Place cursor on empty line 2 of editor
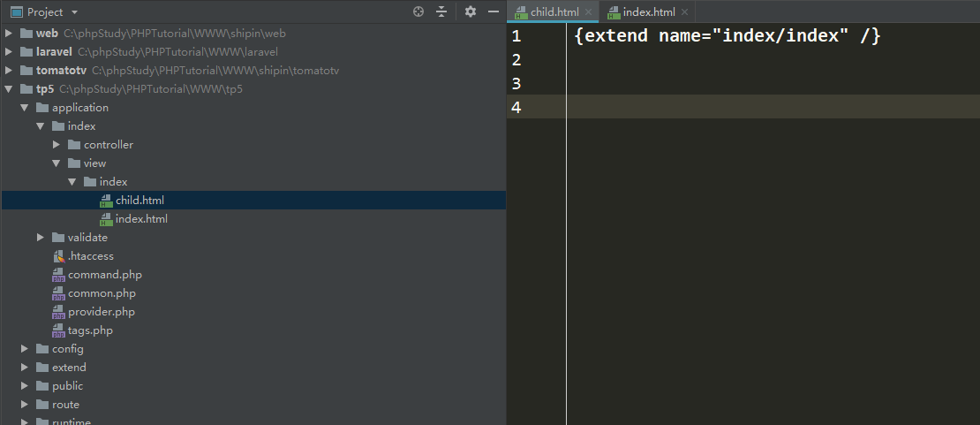 [773, 60]
